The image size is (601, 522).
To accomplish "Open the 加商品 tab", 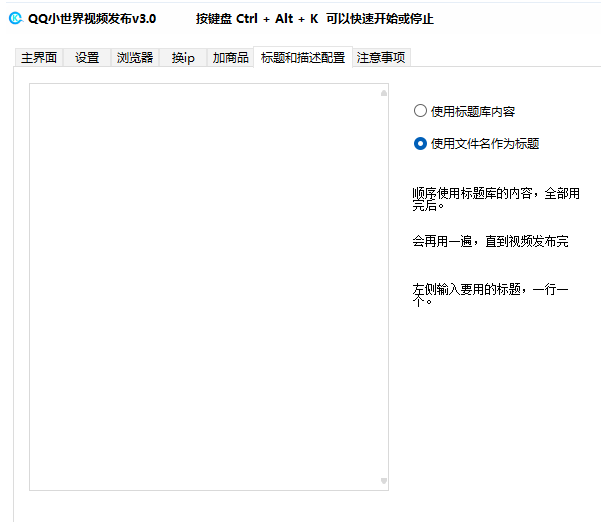I will pyautogui.click(x=230, y=58).
